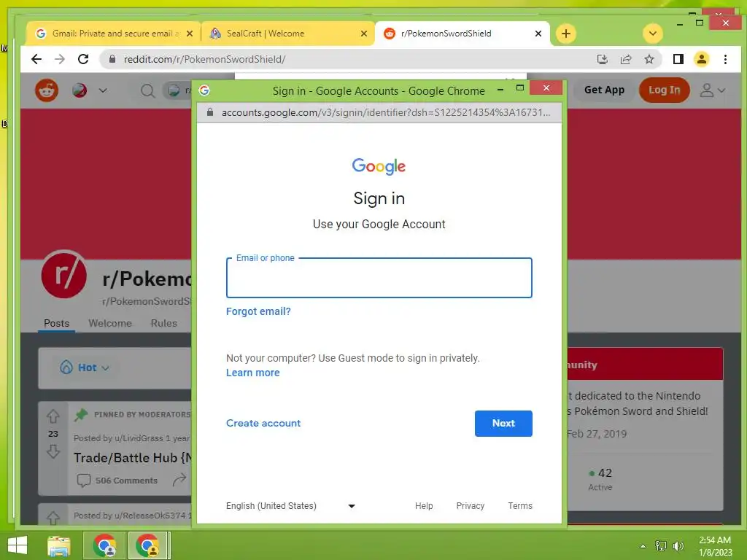Image resolution: width=747 pixels, height=560 pixels.
Task: Click the Reddit address bar URL
Action: 204,59
